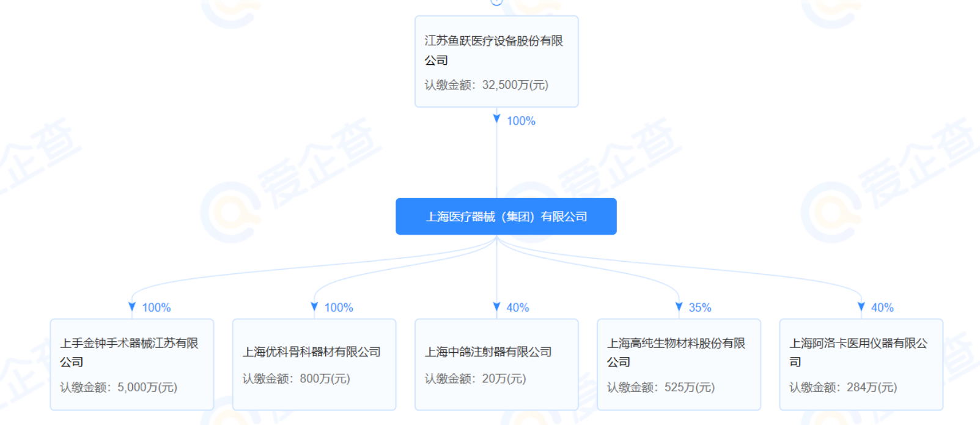Open the 江苏鱼跃医疗设备股份有限公司 shareholder card

pyautogui.click(x=496, y=61)
